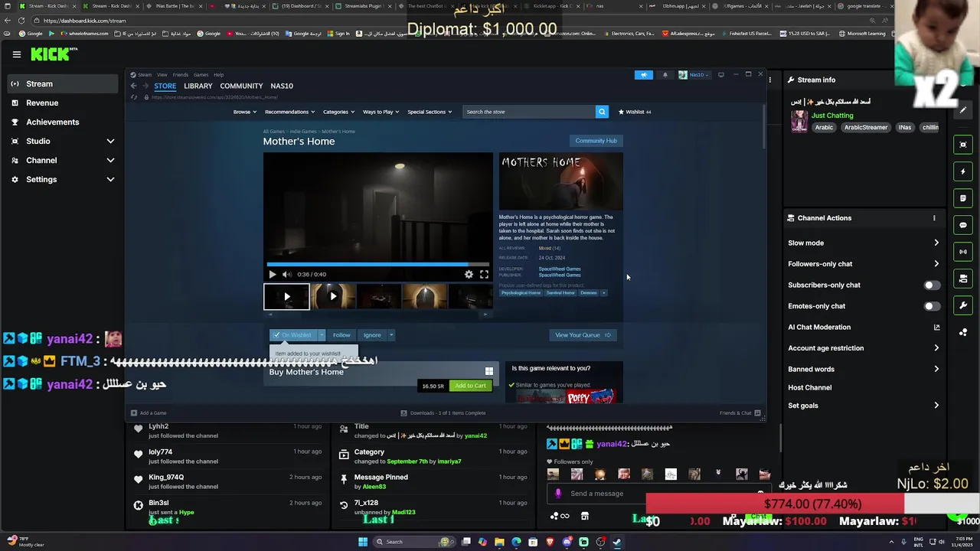Click the lightning bolt widget icon

click(x=963, y=171)
